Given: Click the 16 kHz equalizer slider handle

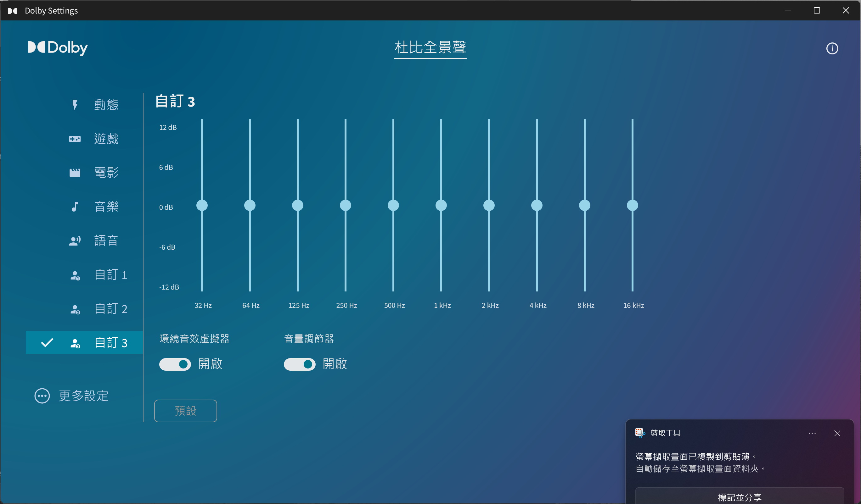Looking at the screenshot, I should click(x=633, y=206).
